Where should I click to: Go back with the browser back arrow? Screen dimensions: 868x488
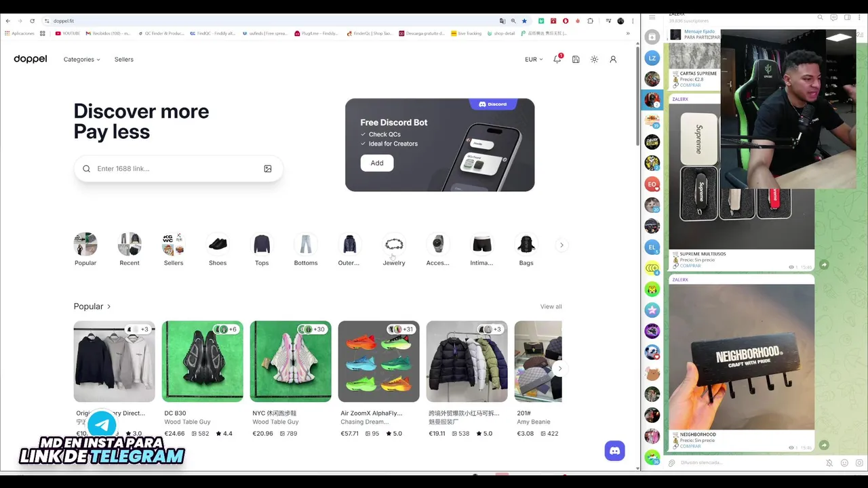click(8, 21)
